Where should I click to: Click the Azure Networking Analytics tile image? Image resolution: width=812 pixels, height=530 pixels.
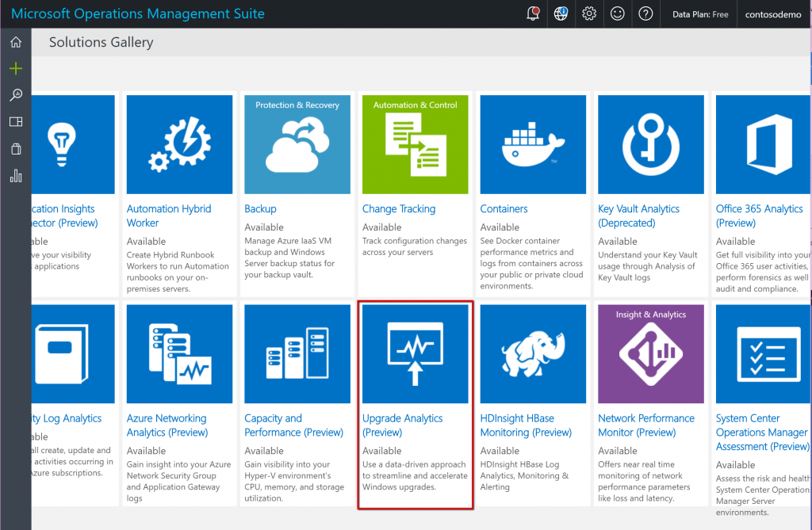[179, 354]
